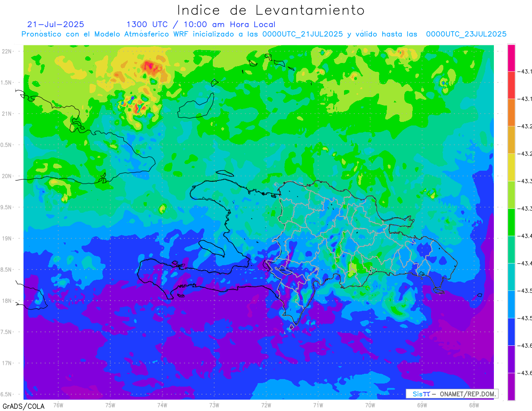Click the '73W' longitude label
532x411 pixels.
click(x=214, y=405)
